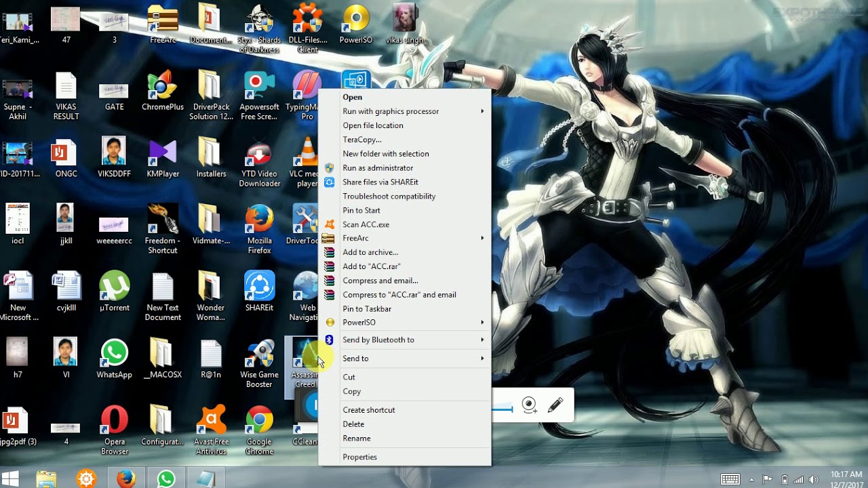Select the __MACOSX folder icon

pyautogui.click(x=163, y=359)
